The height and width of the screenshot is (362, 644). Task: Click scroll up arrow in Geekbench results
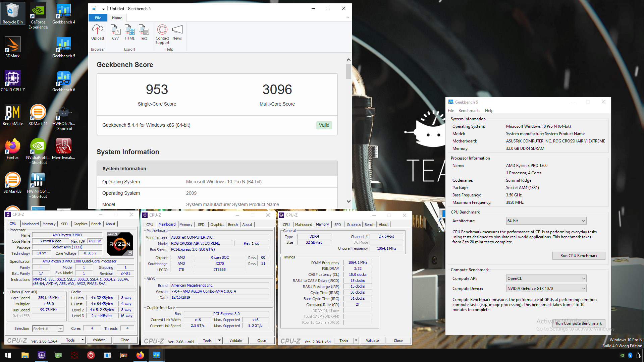point(348,60)
